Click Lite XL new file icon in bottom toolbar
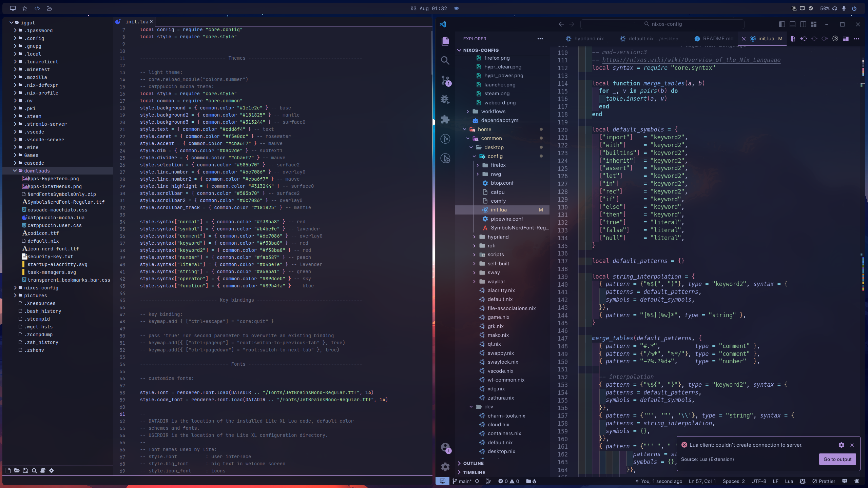Screen dimensions: 868x488 8,470
